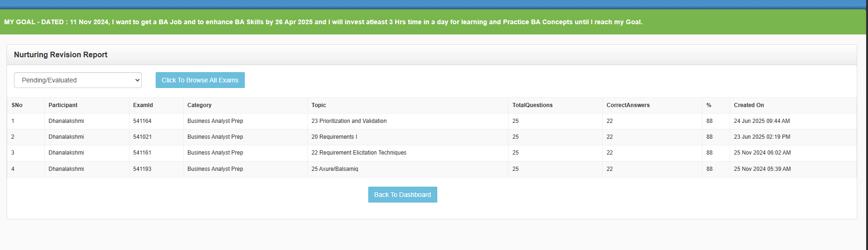Screen dimensions: 868x250
Task: Click the CorrectAnswers column header
Action: pyautogui.click(x=628, y=105)
